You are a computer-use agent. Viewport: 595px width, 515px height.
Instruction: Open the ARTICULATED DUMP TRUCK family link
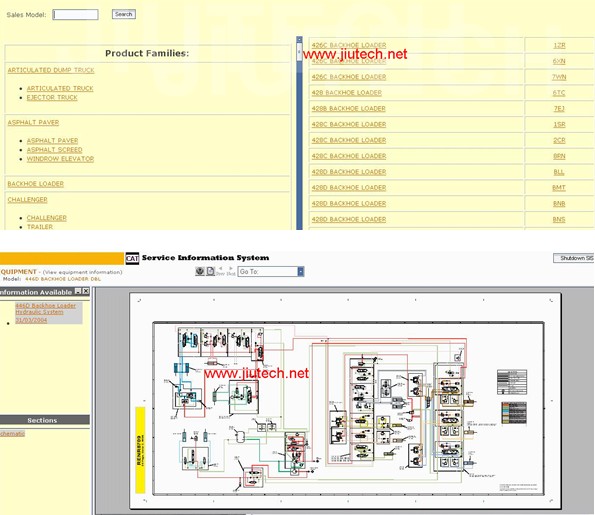coord(51,70)
